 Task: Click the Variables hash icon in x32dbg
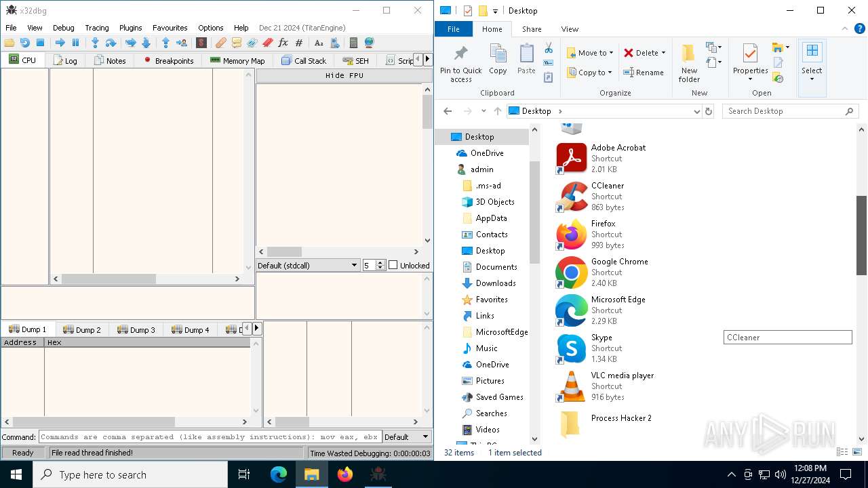click(299, 43)
